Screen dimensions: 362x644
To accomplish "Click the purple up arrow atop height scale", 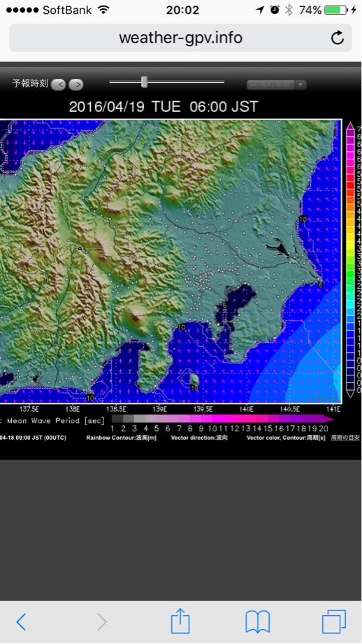I will (x=351, y=124).
